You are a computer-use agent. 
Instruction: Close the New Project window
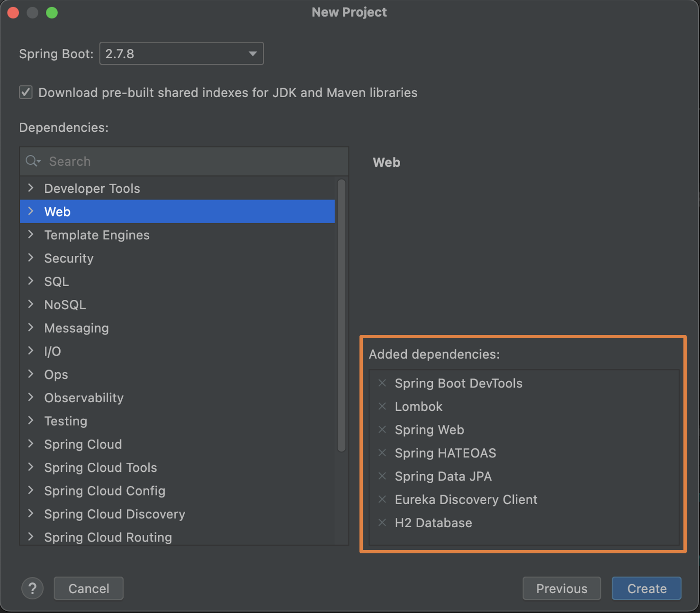[x=13, y=12]
